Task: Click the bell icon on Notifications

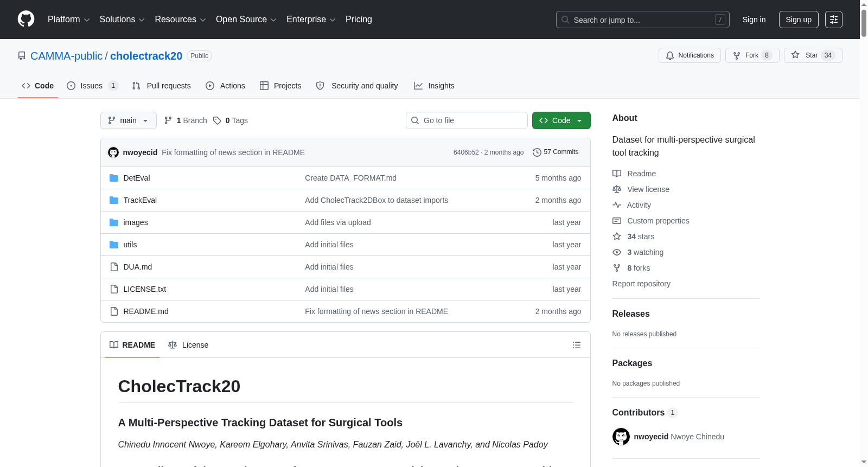Action: point(670,55)
